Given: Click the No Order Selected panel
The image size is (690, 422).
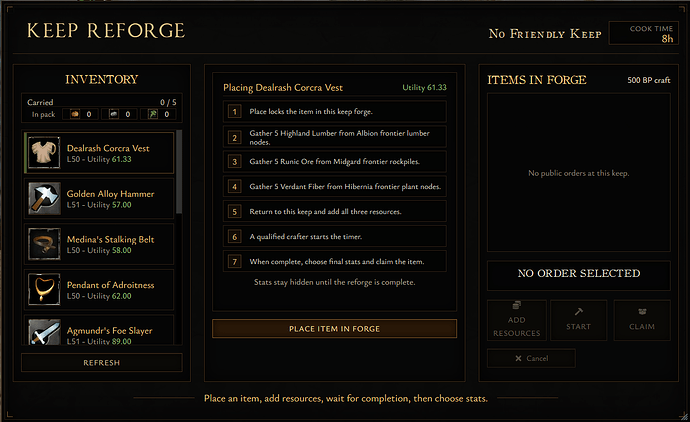Looking at the screenshot, I should coord(579,275).
